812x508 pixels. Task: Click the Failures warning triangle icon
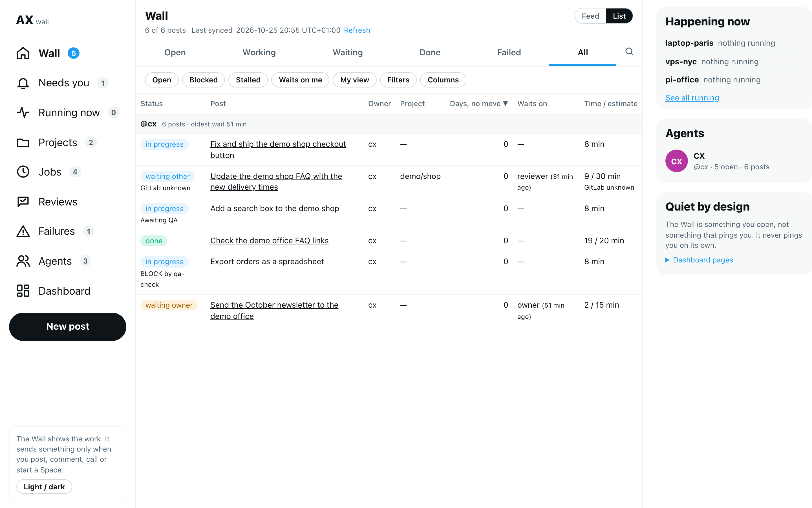[x=23, y=231]
